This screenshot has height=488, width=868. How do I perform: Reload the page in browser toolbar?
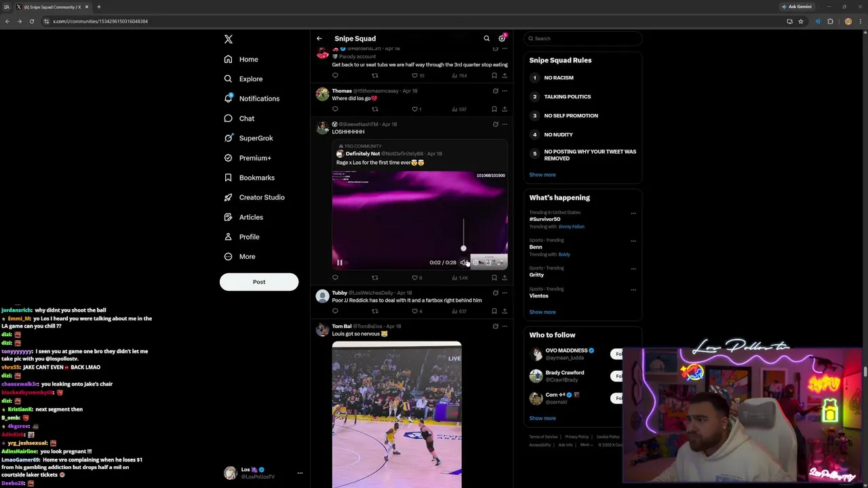[x=31, y=21]
